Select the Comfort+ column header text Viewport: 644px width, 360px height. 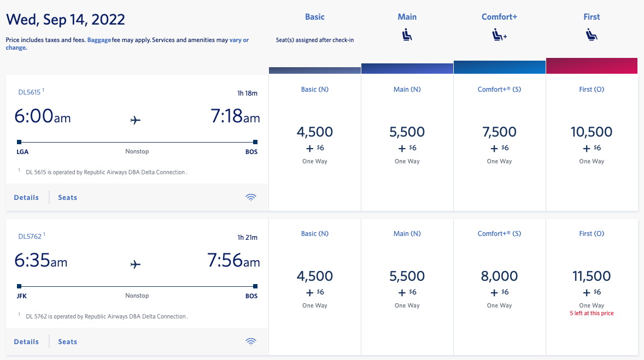point(499,17)
